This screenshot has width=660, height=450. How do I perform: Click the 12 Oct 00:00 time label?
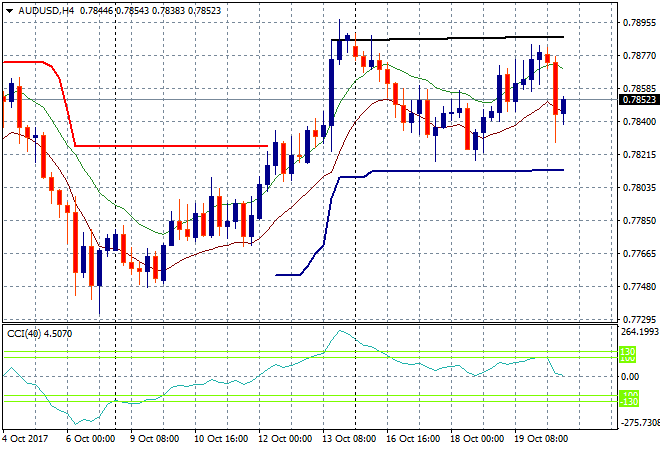[285, 439]
